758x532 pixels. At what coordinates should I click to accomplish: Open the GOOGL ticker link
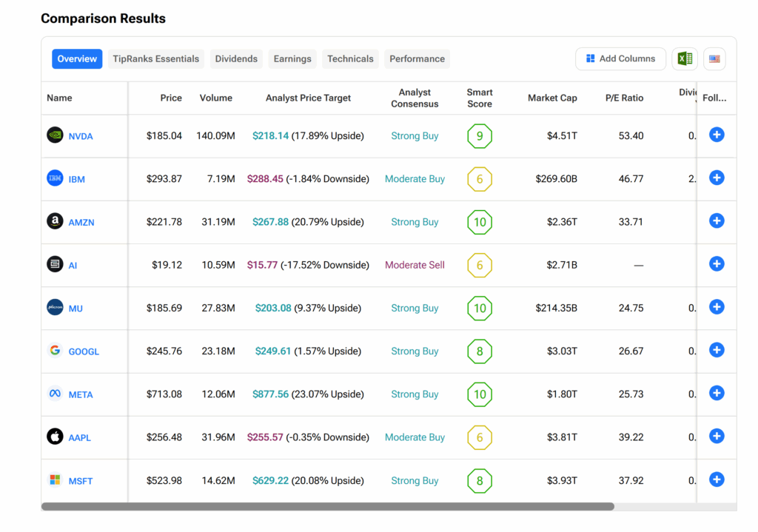point(84,351)
